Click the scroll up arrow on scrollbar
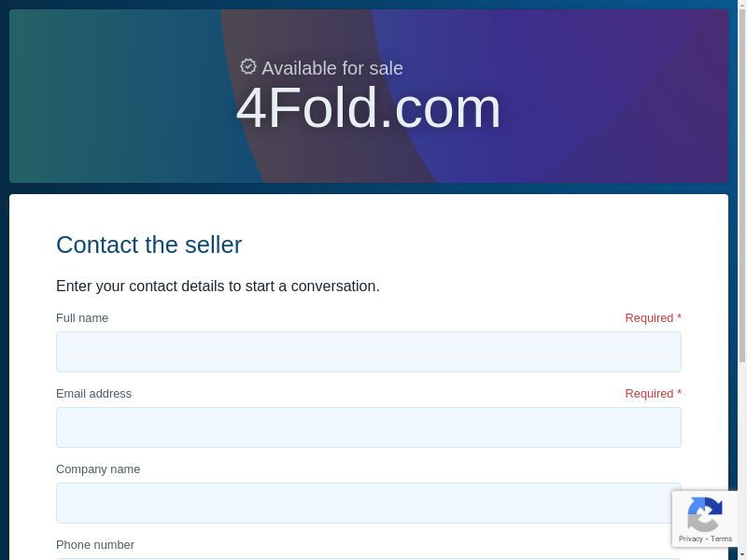This screenshot has height=560, width=747. point(742,5)
